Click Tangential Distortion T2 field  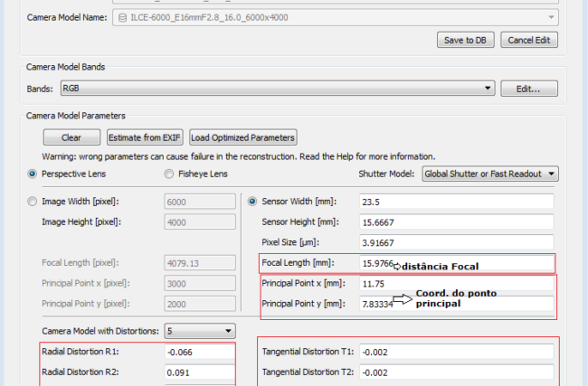(456, 372)
